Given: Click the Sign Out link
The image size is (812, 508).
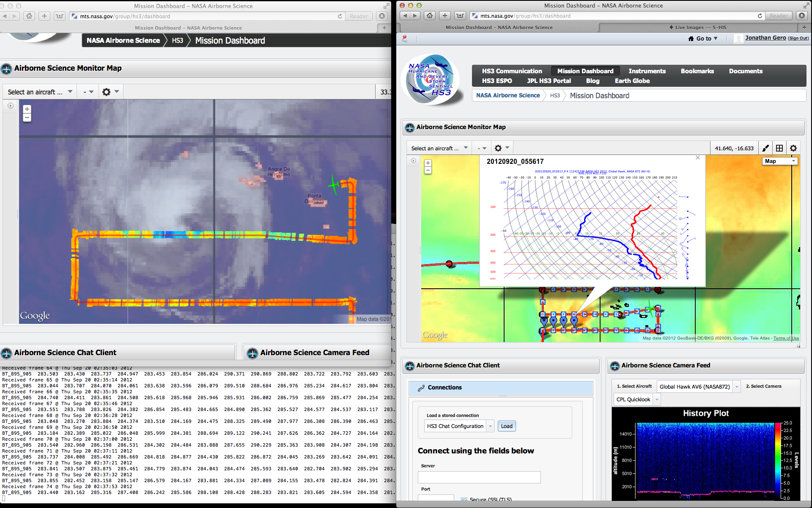Looking at the screenshot, I should point(798,39).
